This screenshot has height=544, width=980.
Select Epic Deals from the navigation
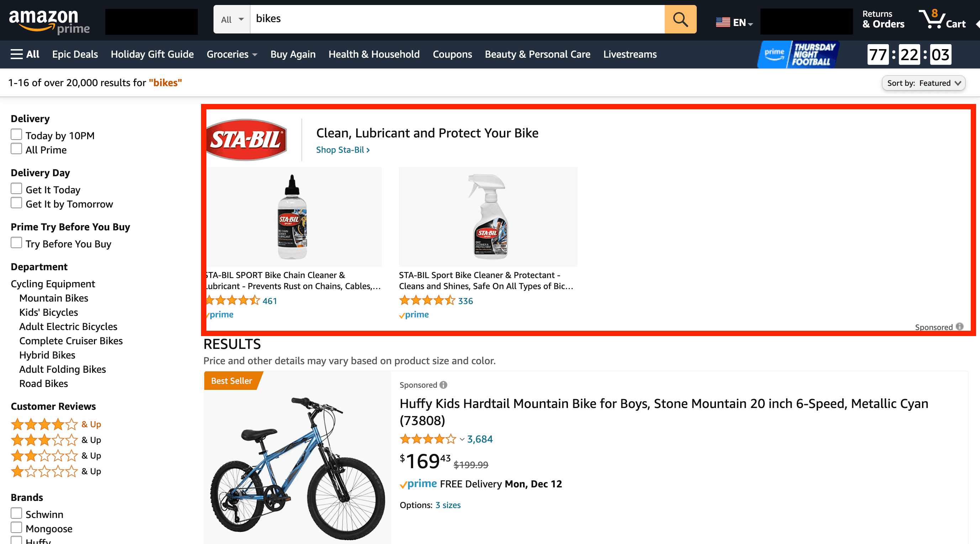click(75, 54)
